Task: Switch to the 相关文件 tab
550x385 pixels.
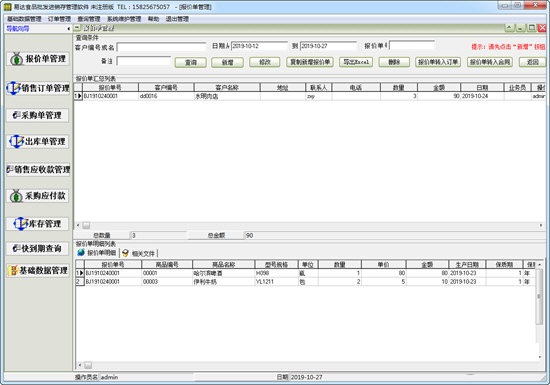Action: pos(140,253)
